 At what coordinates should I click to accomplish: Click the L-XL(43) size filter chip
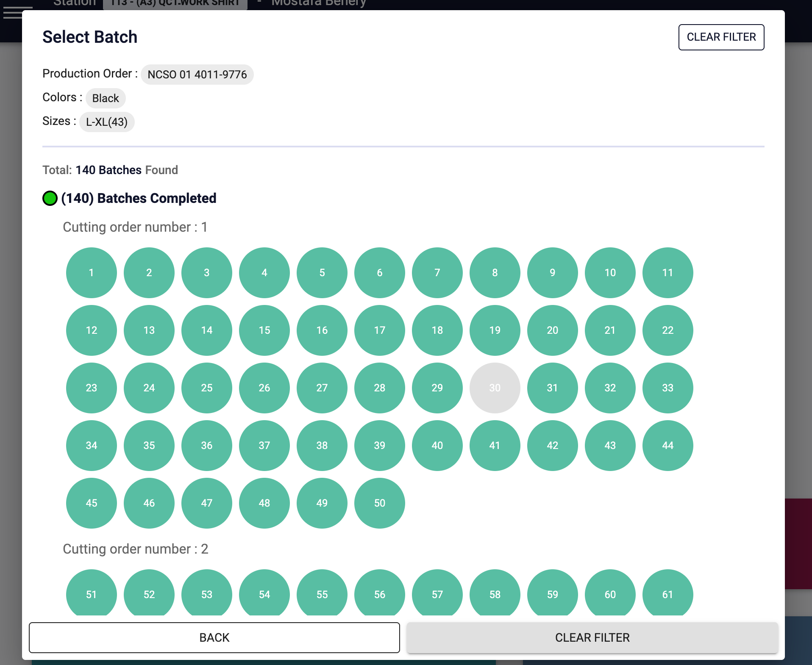[107, 122]
